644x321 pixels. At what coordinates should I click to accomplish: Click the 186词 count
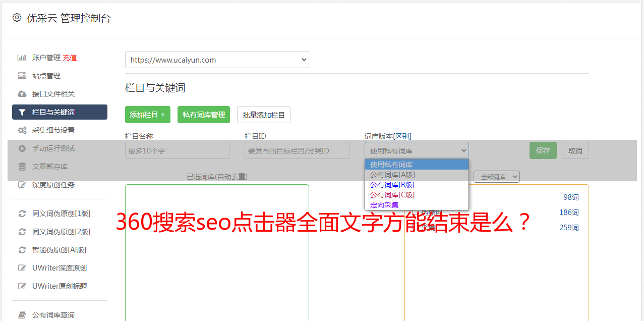(569, 212)
